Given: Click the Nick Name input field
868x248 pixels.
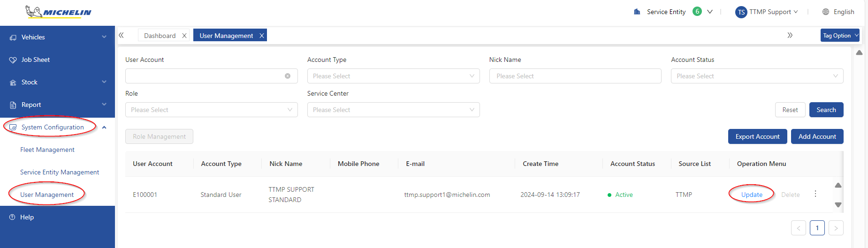Looking at the screenshot, I should 575,76.
